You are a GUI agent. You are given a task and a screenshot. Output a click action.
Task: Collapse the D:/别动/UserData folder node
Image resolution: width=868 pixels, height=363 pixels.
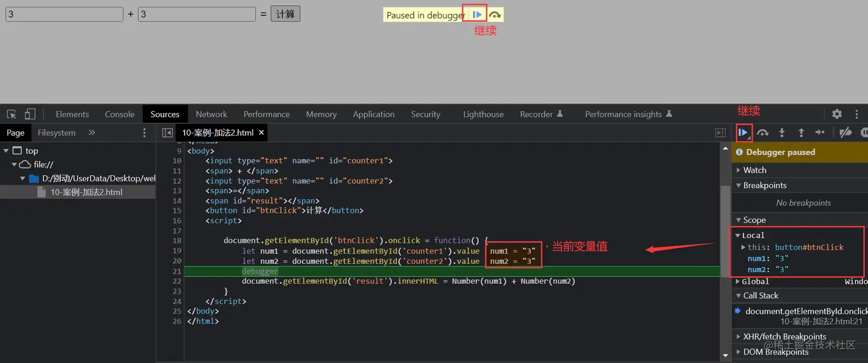23,178
